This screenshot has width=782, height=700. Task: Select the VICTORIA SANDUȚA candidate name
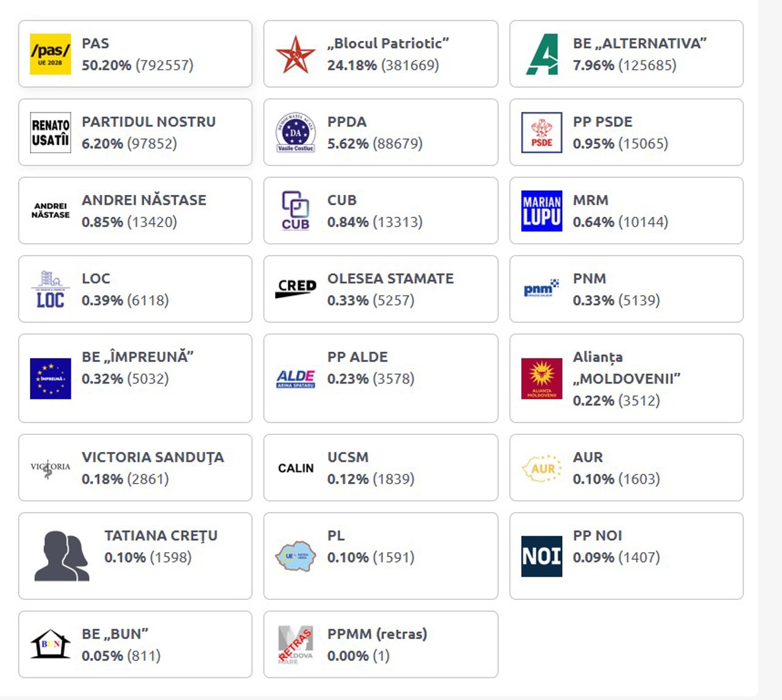(x=153, y=458)
